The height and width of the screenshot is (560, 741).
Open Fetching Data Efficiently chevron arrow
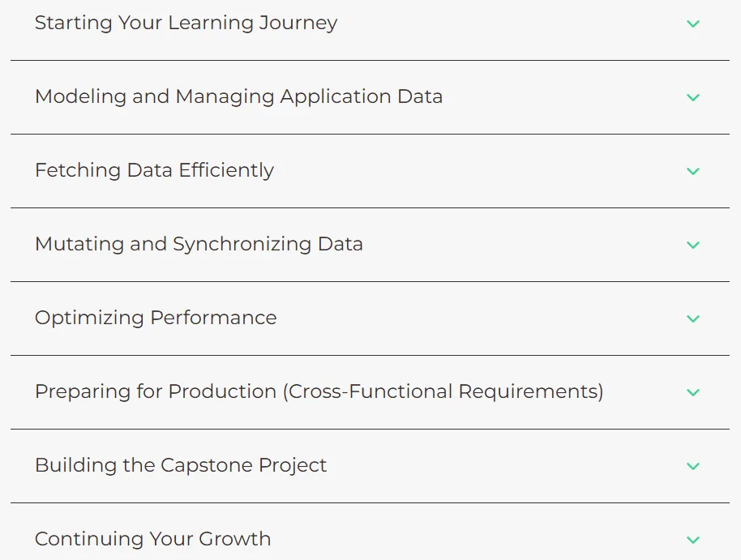[693, 171]
